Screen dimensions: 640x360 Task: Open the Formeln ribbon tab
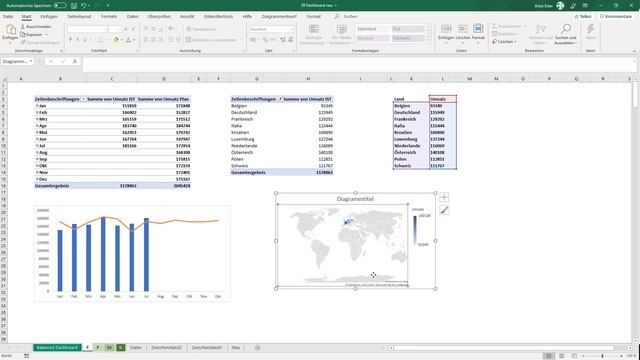(109, 16)
